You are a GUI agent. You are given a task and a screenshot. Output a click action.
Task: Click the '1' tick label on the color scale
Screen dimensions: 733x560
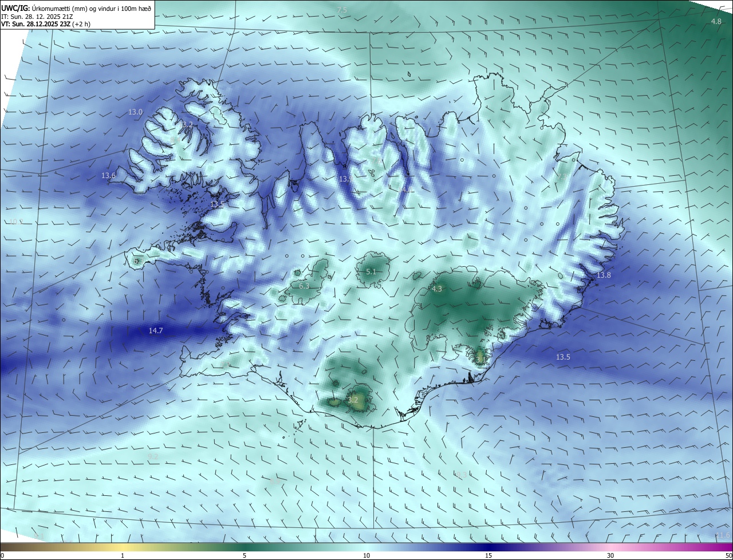pyautogui.click(x=123, y=555)
